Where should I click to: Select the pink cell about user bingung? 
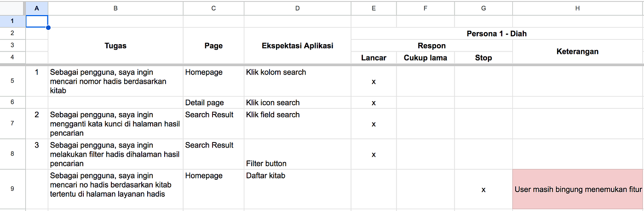(578, 189)
